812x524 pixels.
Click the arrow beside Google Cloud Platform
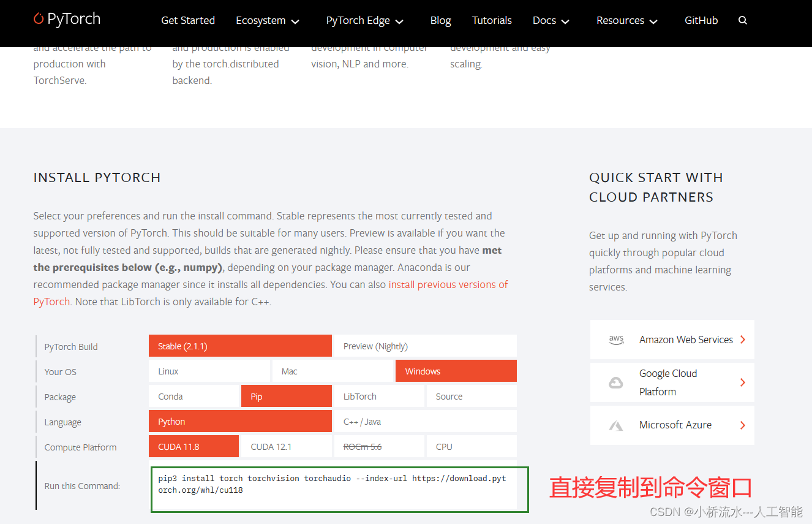point(743,382)
